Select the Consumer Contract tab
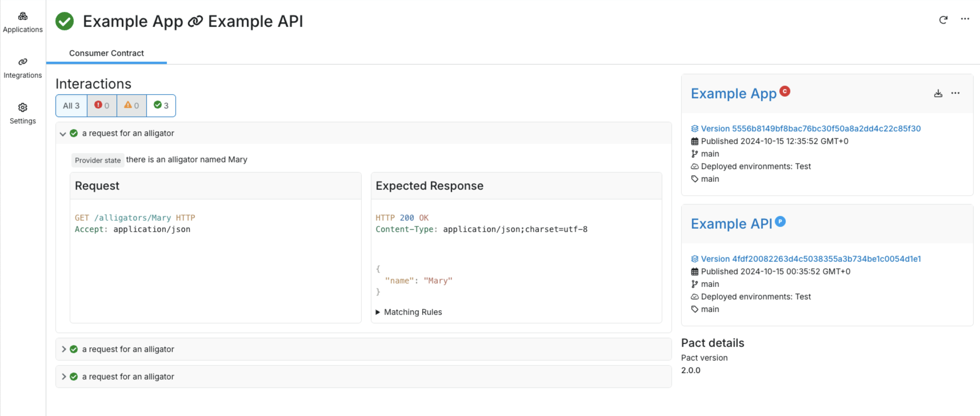This screenshot has height=416, width=980. 106,53
